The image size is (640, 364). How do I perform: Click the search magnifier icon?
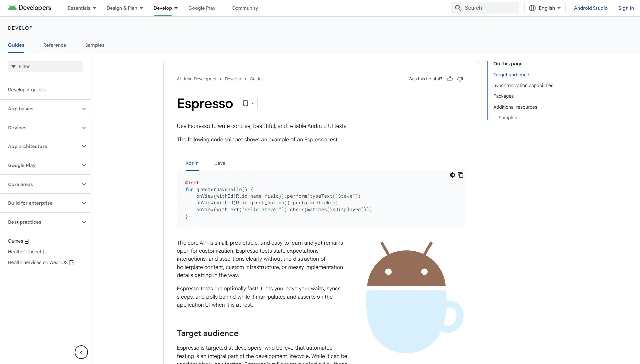[458, 8]
